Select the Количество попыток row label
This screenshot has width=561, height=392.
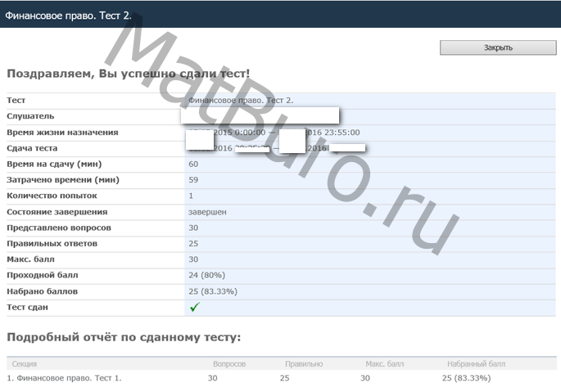52,196
